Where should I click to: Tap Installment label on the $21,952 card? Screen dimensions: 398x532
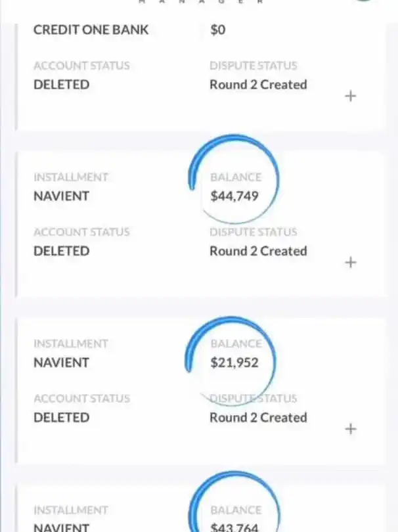pyautogui.click(x=71, y=344)
